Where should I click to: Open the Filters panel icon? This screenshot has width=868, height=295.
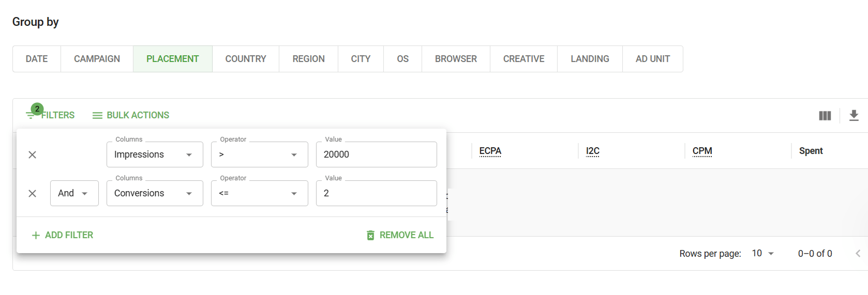(x=32, y=115)
